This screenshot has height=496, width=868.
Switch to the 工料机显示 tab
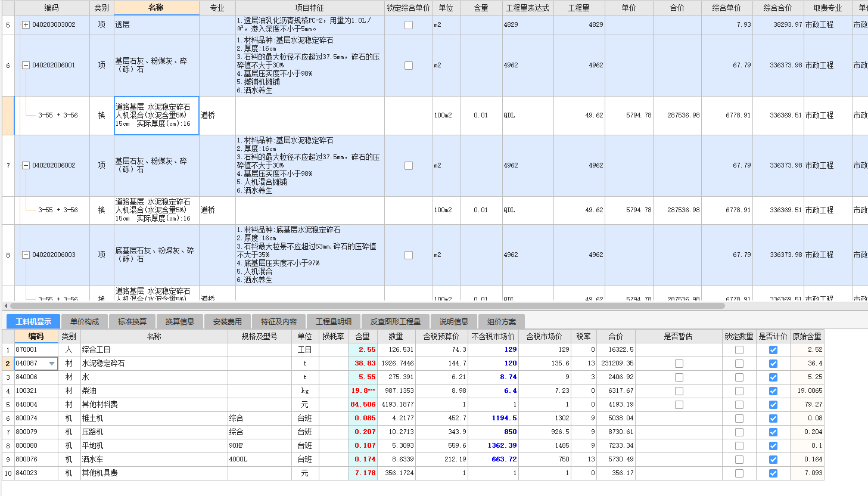click(x=33, y=322)
